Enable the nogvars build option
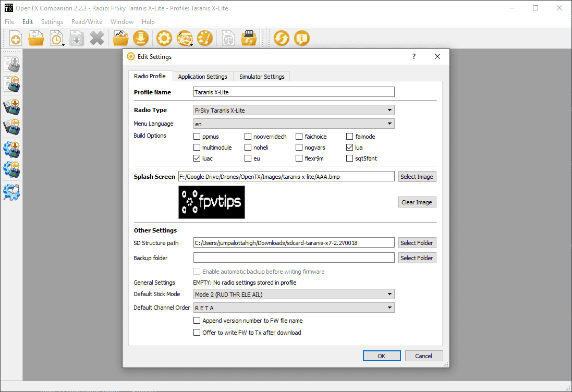 [x=299, y=148]
